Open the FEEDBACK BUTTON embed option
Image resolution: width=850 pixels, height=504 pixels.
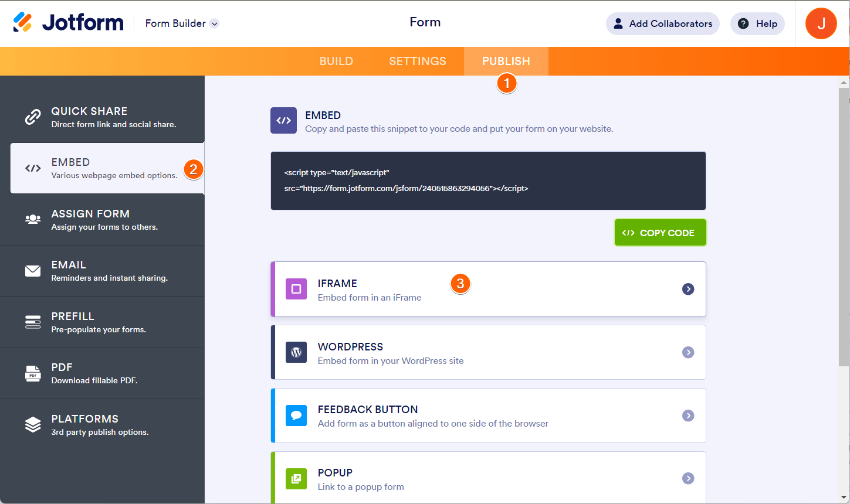pos(488,416)
